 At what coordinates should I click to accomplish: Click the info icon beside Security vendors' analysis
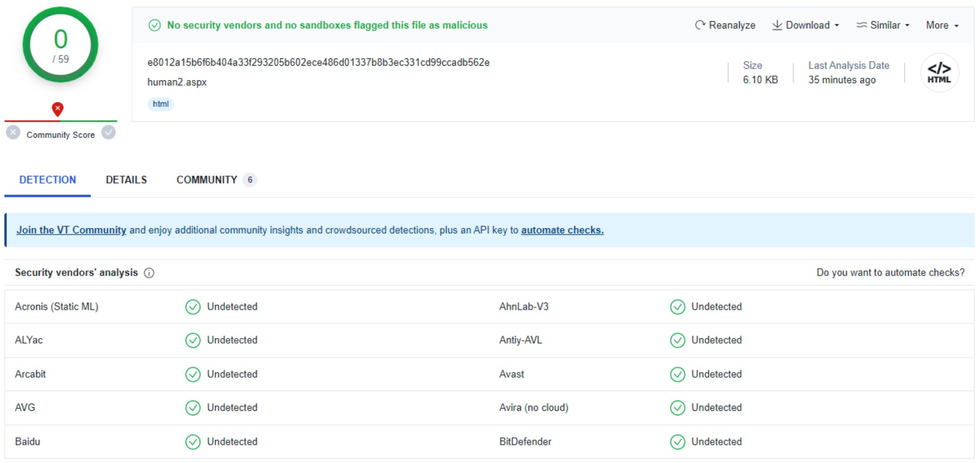tap(149, 273)
